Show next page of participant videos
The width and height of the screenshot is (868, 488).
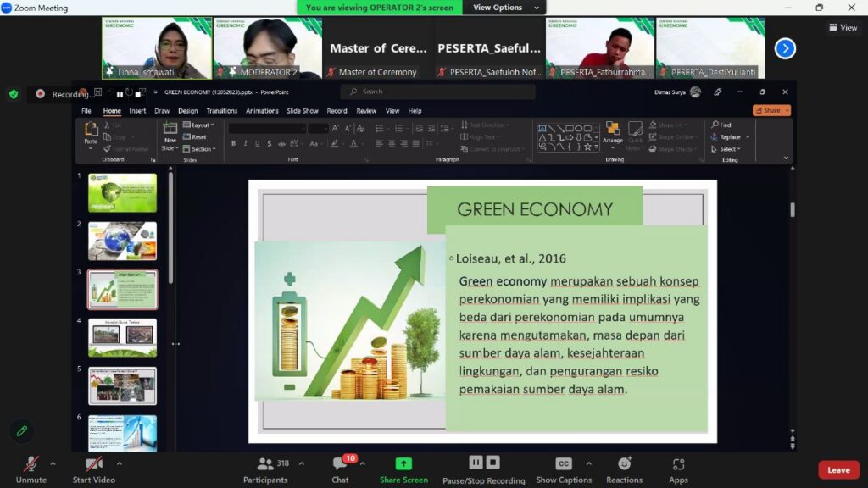(x=785, y=48)
